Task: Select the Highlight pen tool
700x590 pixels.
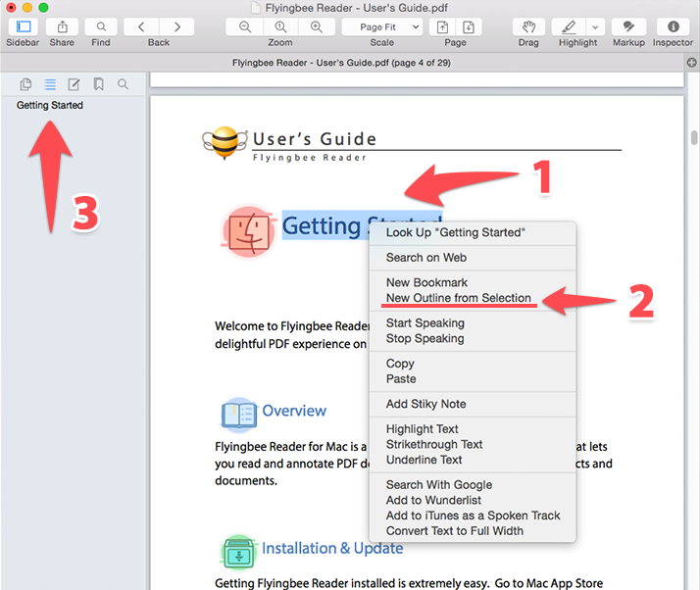Action: pyautogui.click(x=569, y=27)
